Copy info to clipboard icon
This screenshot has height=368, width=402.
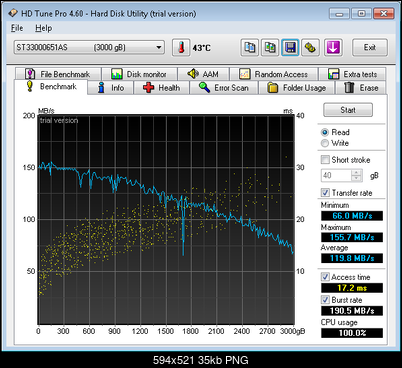(x=249, y=47)
